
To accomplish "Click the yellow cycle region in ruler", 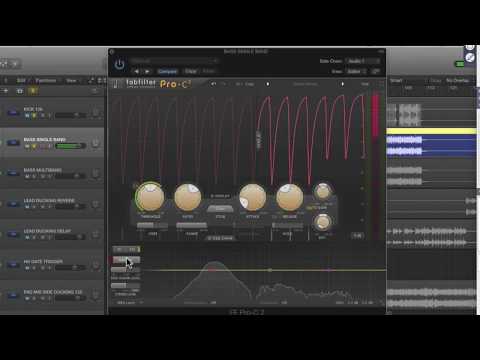I will 431,131.
